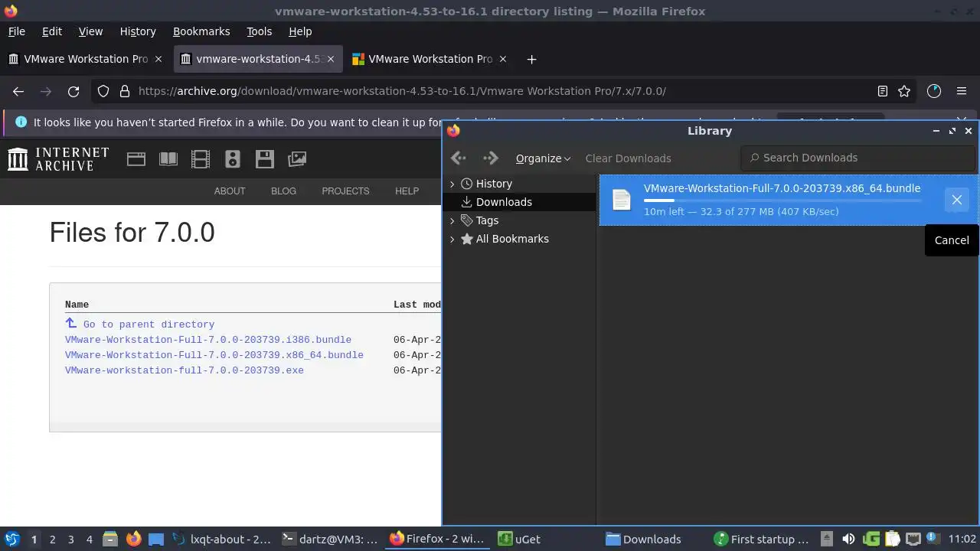Toggle reader view icon in address bar

click(x=883, y=91)
